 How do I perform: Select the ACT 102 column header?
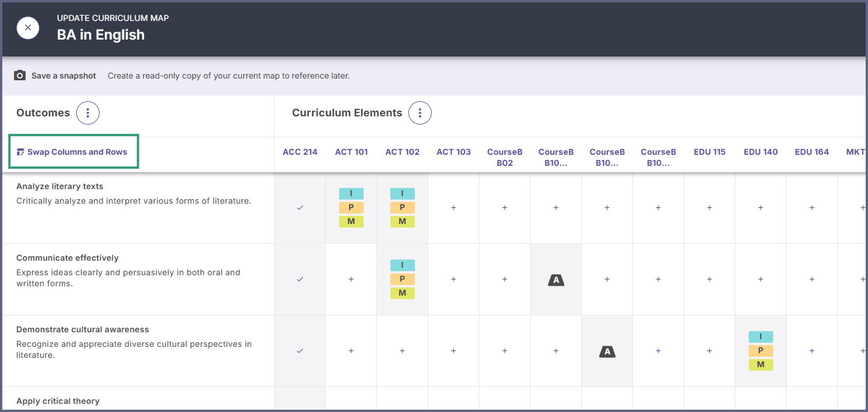[x=403, y=152]
